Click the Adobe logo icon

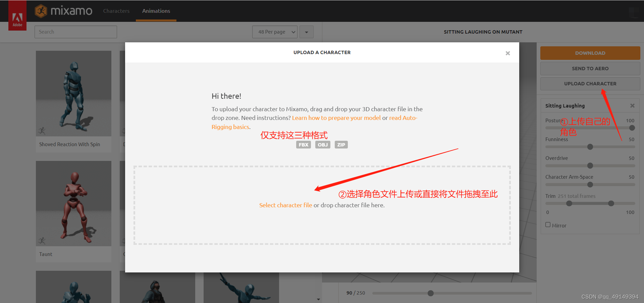[17, 15]
